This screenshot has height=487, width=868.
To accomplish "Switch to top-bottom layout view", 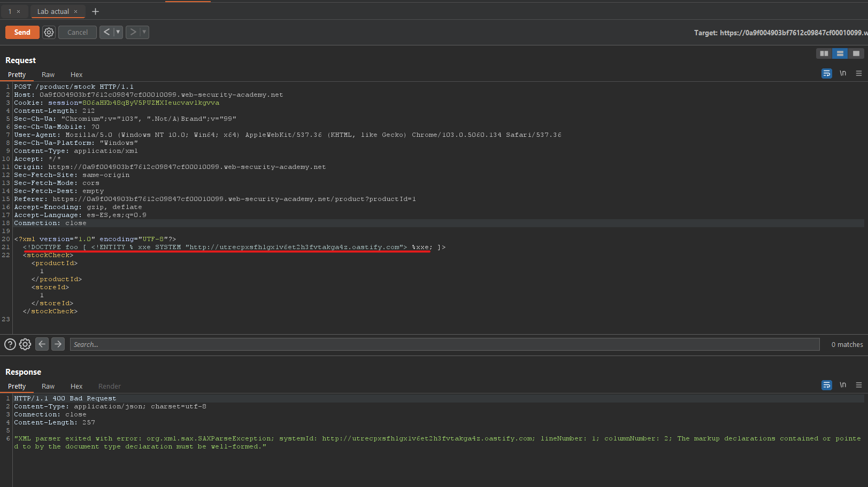I will pyautogui.click(x=840, y=53).
